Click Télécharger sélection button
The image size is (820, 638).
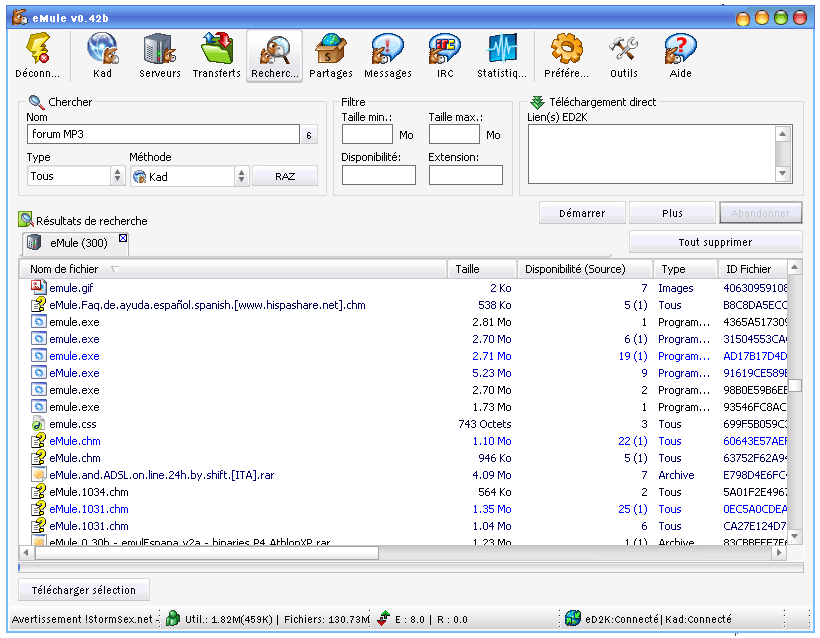point(84,590)
